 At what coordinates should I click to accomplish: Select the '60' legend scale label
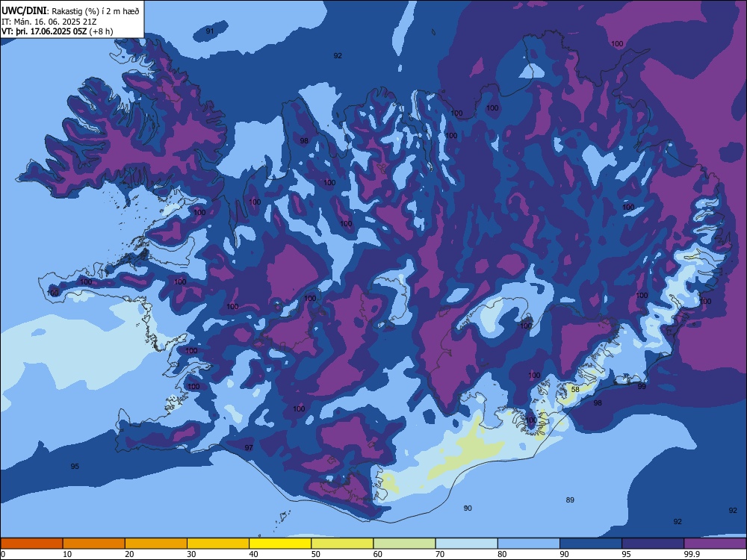click(378, 554)
